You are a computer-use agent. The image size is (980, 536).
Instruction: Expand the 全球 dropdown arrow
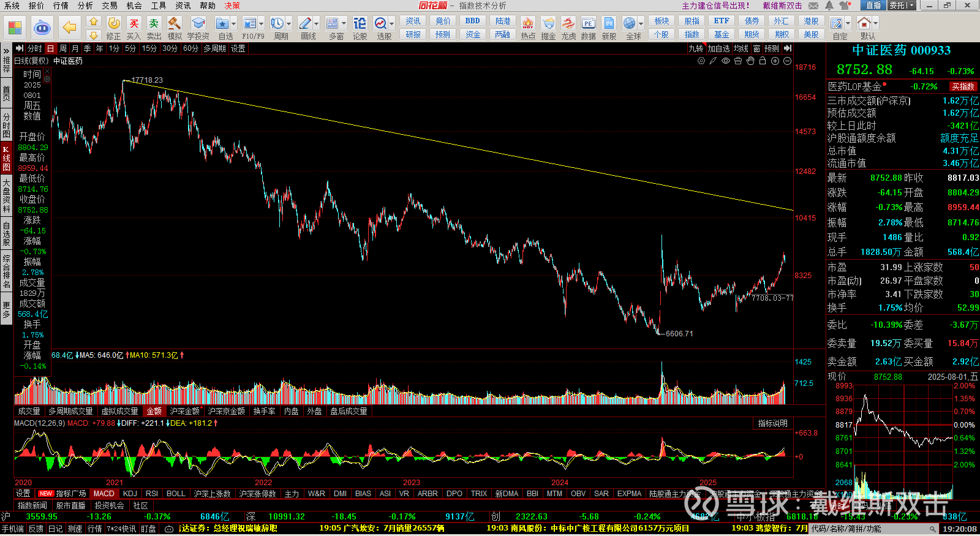[x=641, y=24]
